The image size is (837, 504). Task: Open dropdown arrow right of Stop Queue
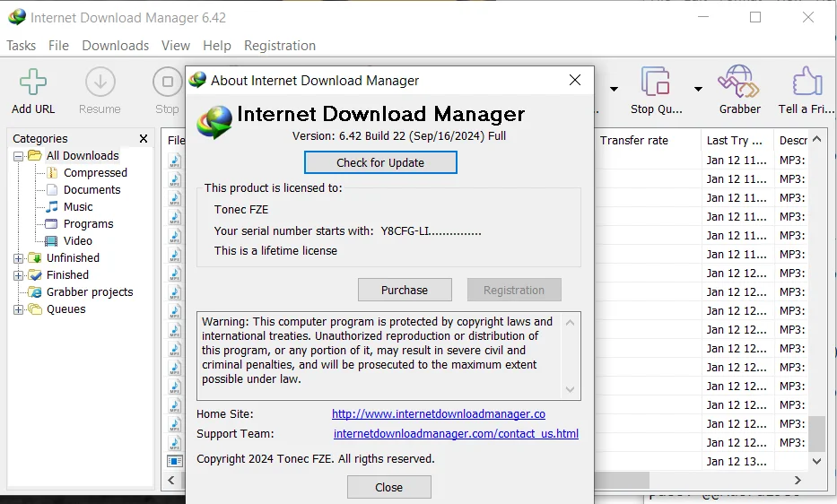coord(698,89)
